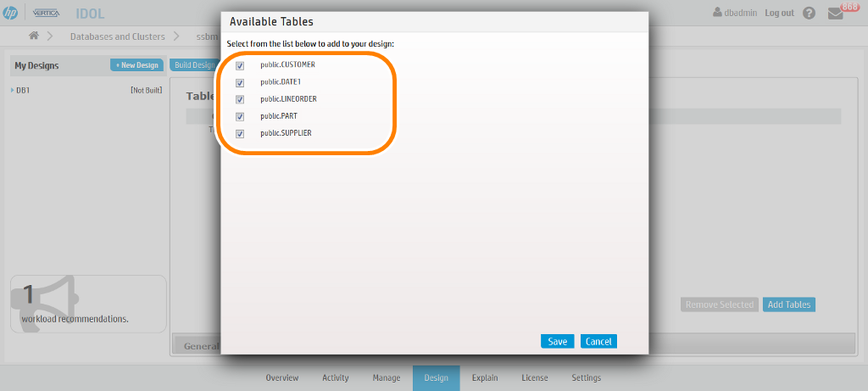The height and width of the screenshot is (391, 868).
Task: Click the Log out link
Action: [780, 13]
